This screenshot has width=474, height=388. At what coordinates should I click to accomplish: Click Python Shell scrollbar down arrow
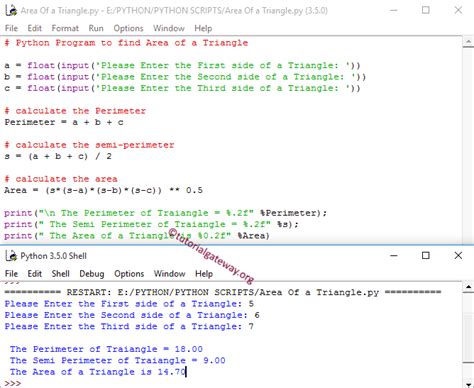468,384
